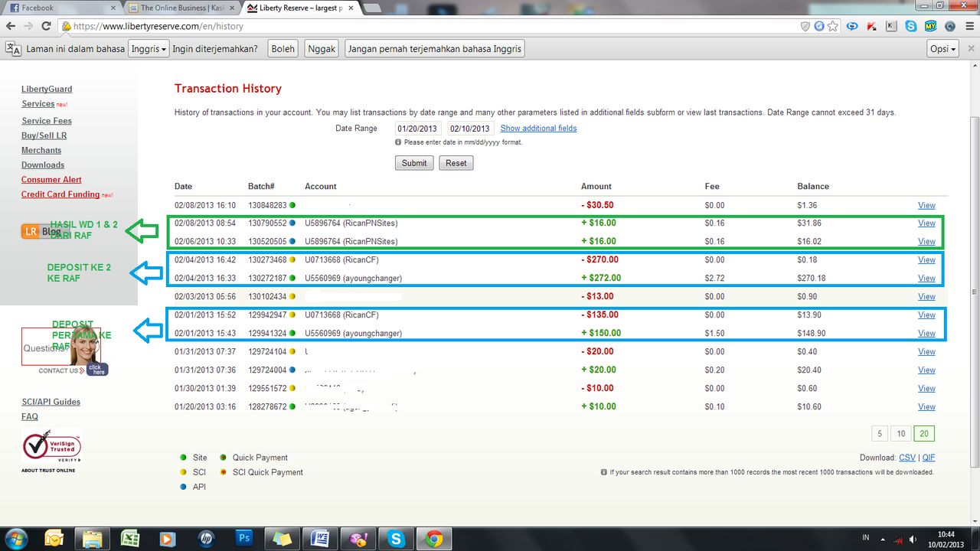
Task: Switch to The Online Business tab
Action: click(182, 8)
